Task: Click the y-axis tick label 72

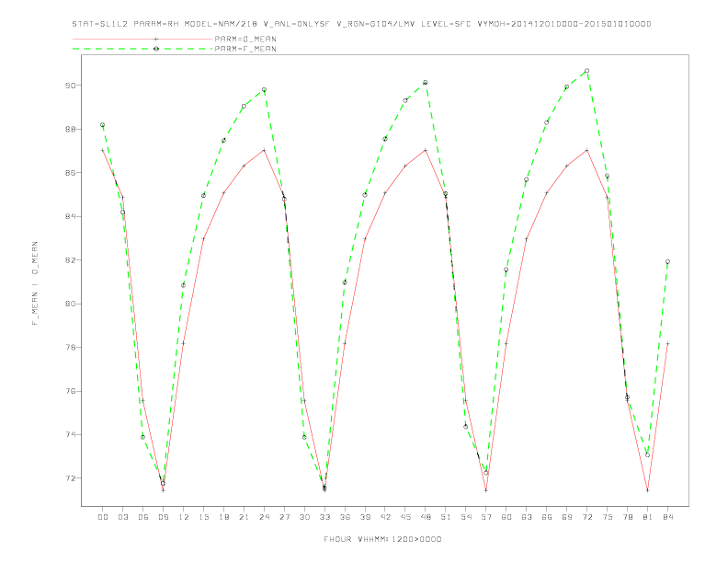Action: [70, 478]
